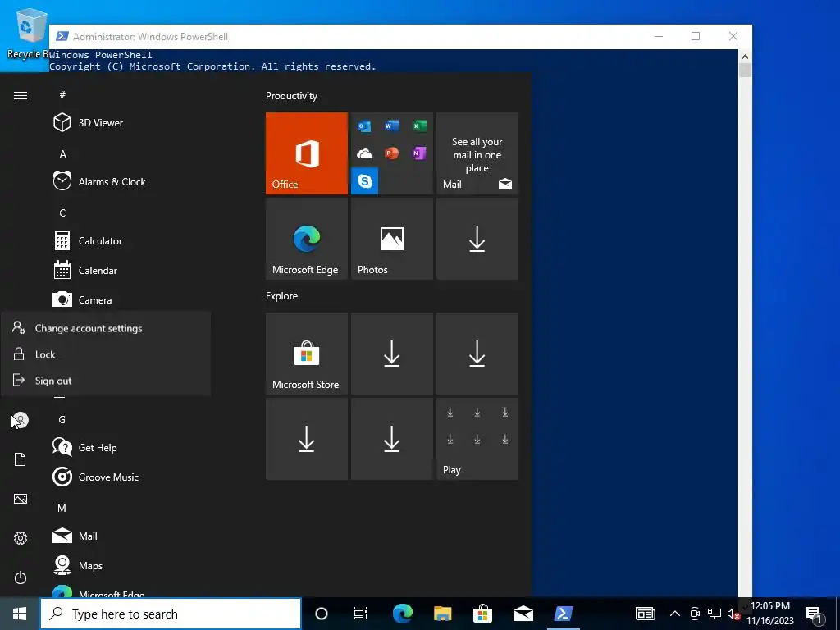840x630 pixels.
Task: Click PowerShell scrollbar up arrow
Action: coord(745,57)
